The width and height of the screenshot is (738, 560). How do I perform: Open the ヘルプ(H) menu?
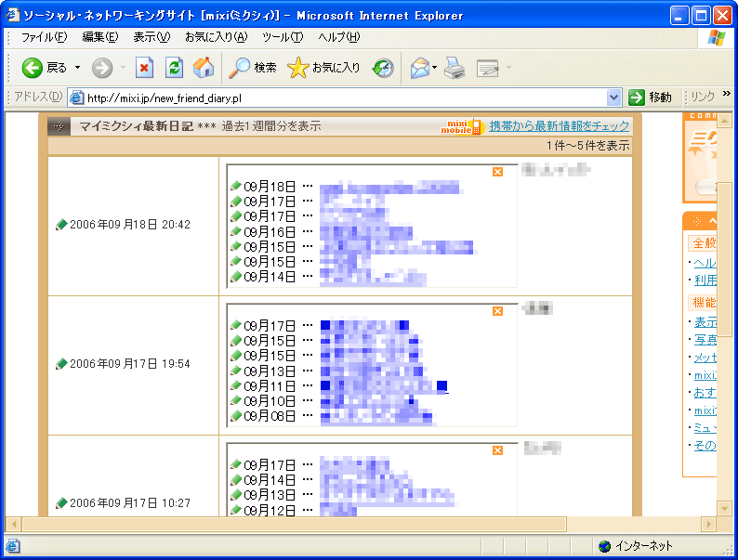coord(339,37)
